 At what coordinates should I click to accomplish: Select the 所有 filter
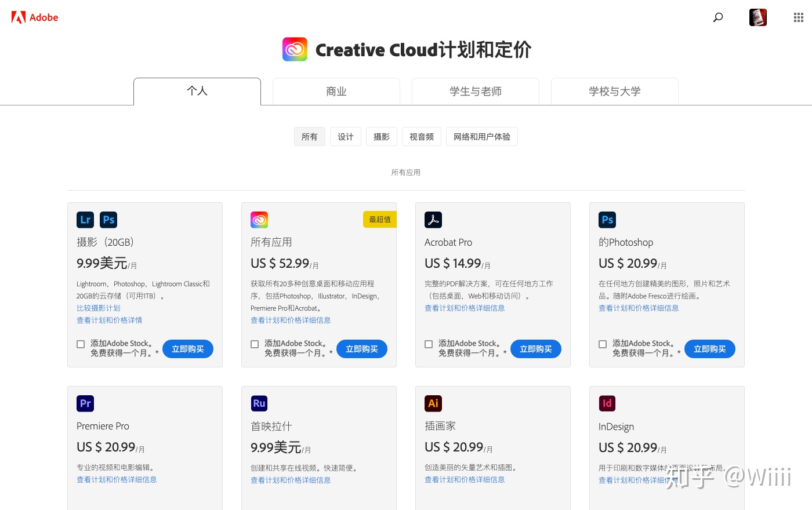coord(310,137)
